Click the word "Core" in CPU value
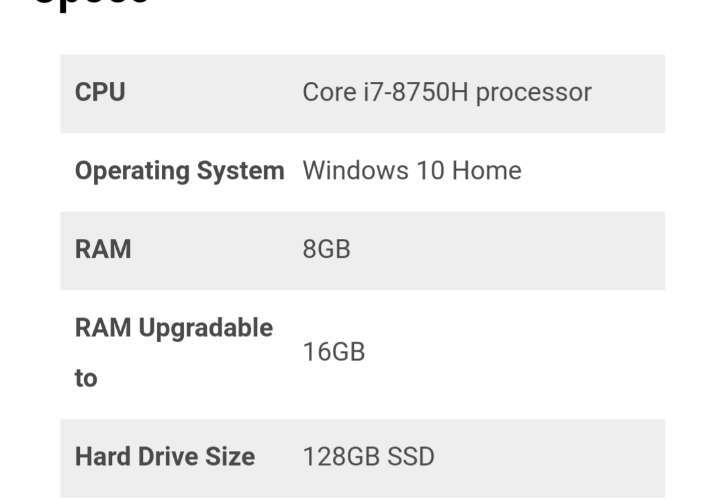 pyautogui.click(x=328, y=93)
